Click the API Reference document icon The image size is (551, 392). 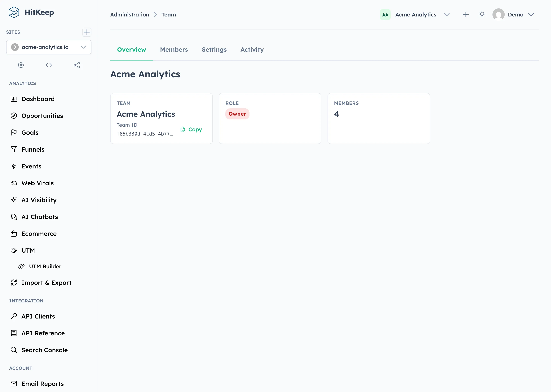[14, 333]
